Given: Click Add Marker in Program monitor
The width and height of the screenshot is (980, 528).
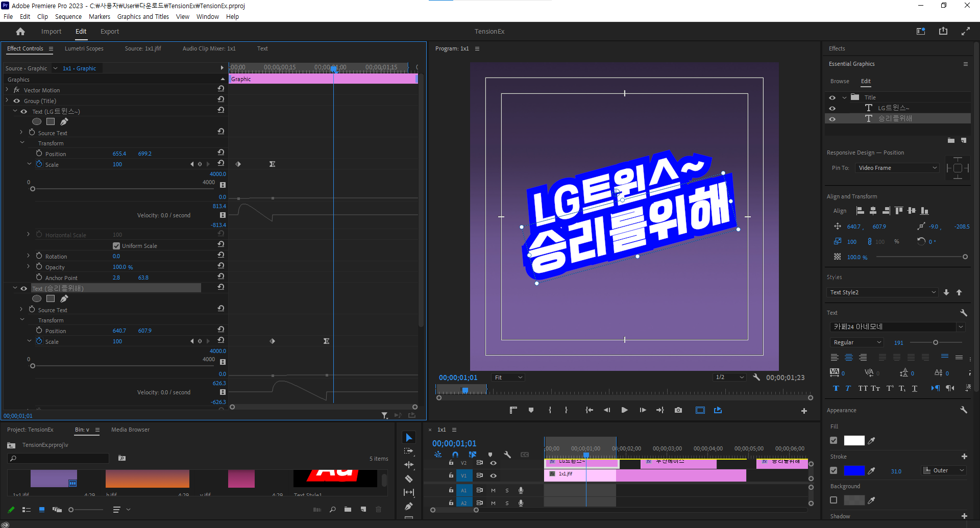Looking at the screenshot, I should click(x=531, y=410).
